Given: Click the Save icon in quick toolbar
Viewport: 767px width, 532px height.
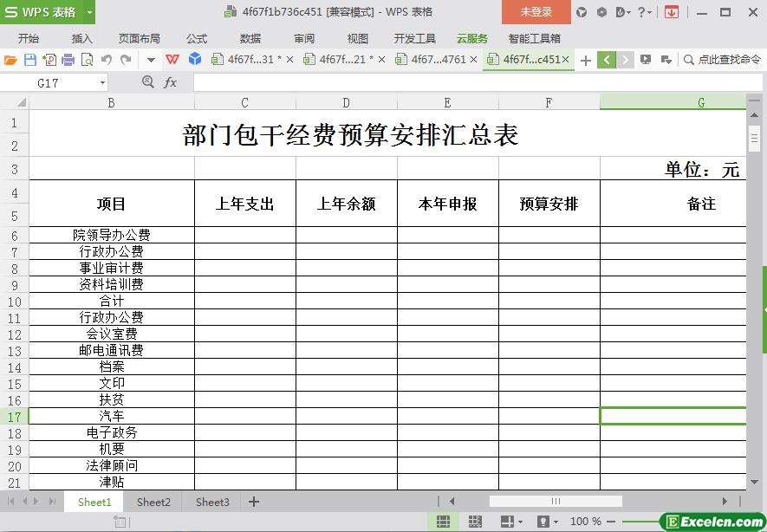Looking at the screenshot, I should coord(30,60).
